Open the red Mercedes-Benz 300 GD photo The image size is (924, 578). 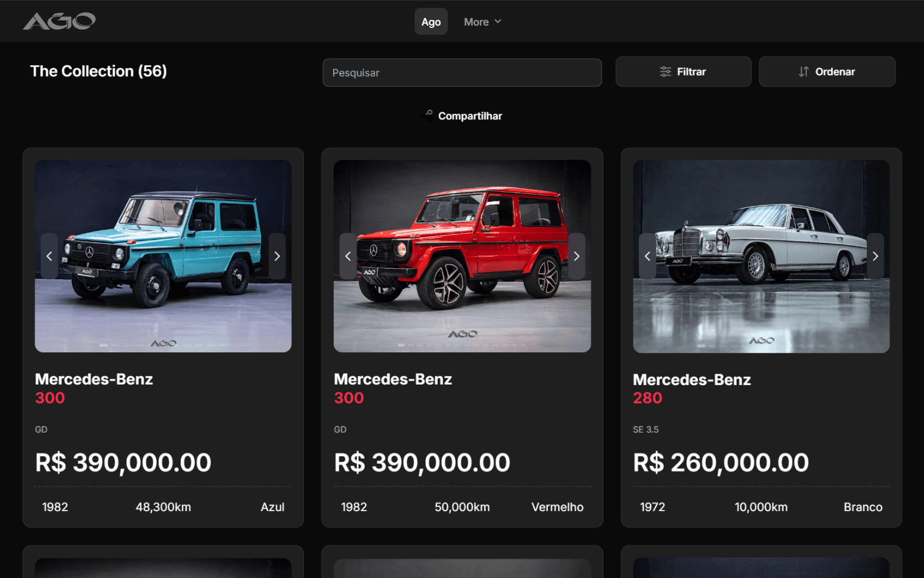click(462, 256)
